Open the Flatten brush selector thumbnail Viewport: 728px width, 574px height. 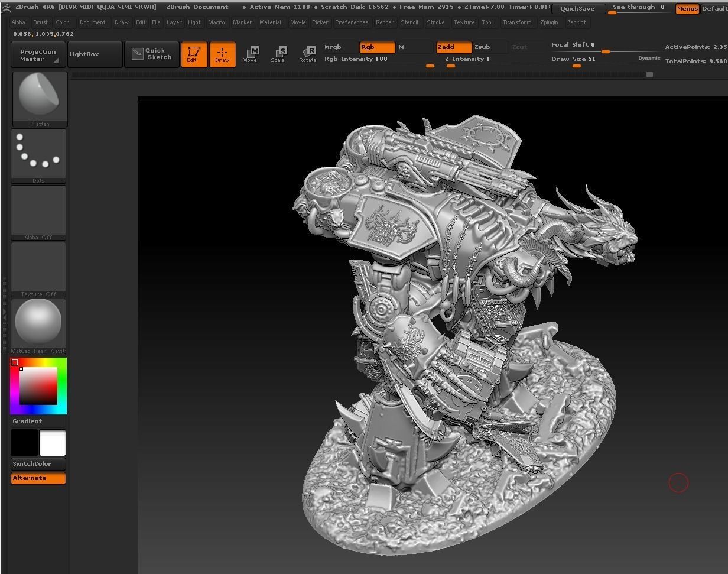[x=40, y=99]
